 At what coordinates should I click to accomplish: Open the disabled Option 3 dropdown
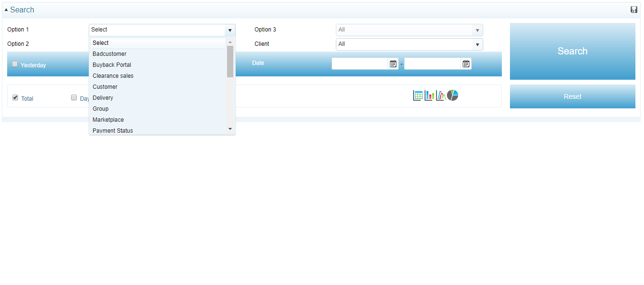coord(409,30)
